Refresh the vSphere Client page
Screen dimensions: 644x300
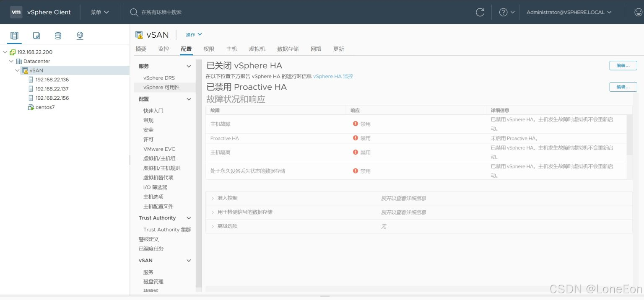[x=480, y=12]
